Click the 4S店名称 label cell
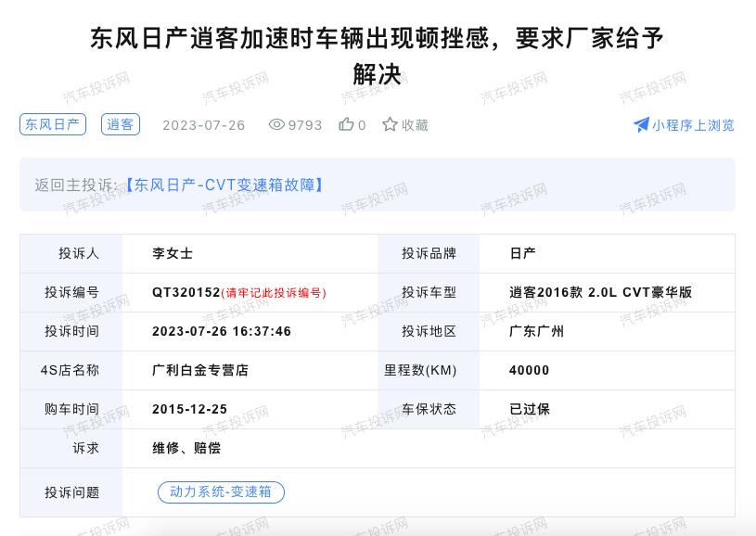Viewport: 756px width, 536px height. coord(71,370)
